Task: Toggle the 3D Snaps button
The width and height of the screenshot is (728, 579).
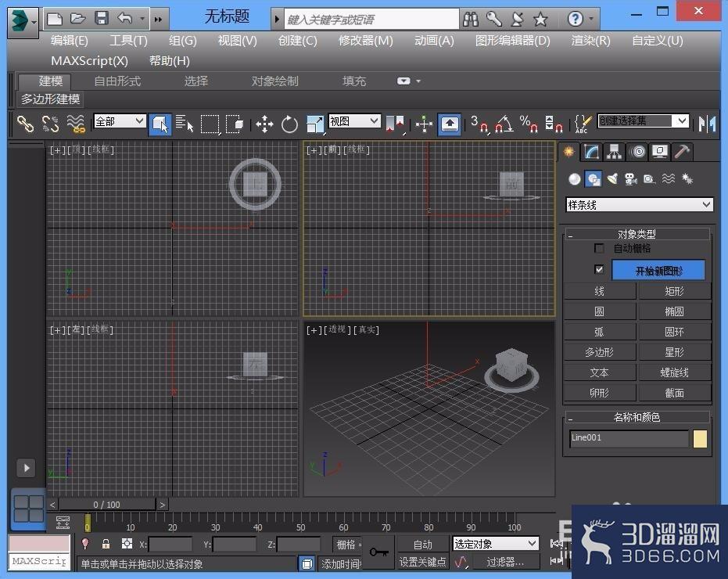Action: [479, 124]
